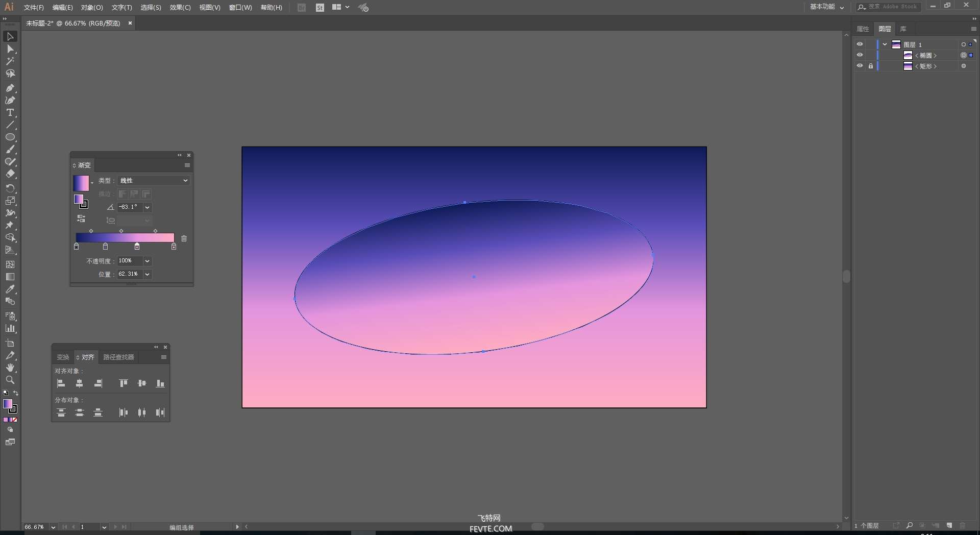Open 对象(O) menu
Viewport: 980px width, 535px height.
[92, 8]
